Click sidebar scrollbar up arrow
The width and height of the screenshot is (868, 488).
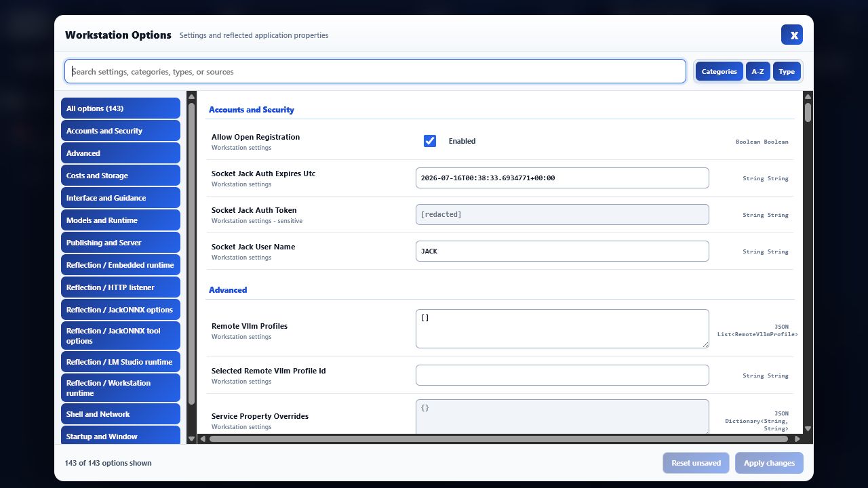tap(191, 96)
